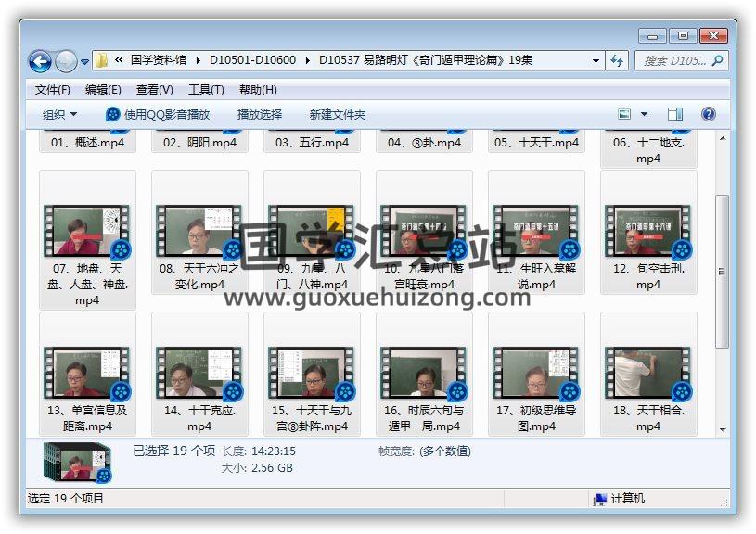Screen dimensions: 756x534
Task: Open the help question mark icon
Action: click(709, 115)
